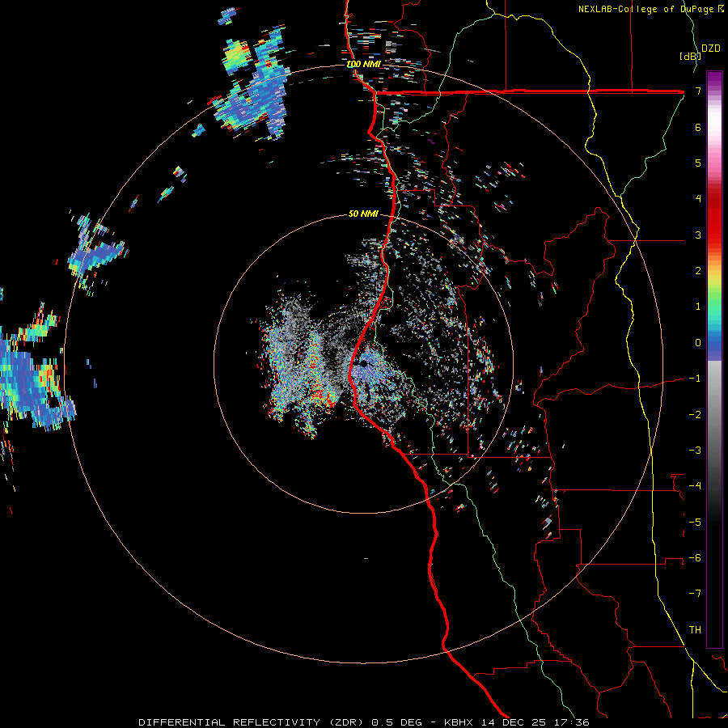This screenshot has width=728, height=728.
Task: Click the -7 value on color scale
Action: 695,594
